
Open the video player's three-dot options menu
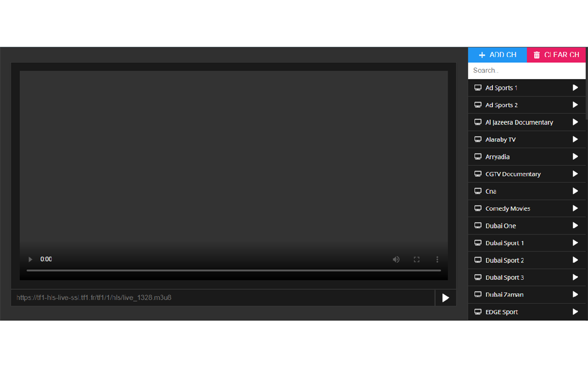tap(437, 259)
